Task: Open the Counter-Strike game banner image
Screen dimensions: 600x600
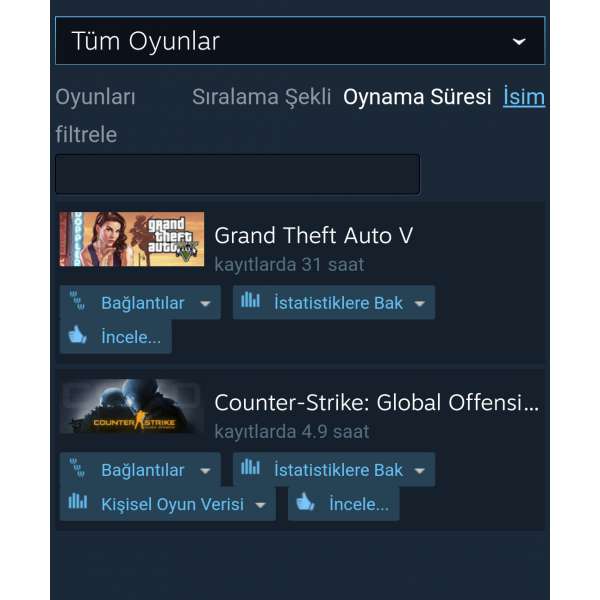Action: coord(132,406)
